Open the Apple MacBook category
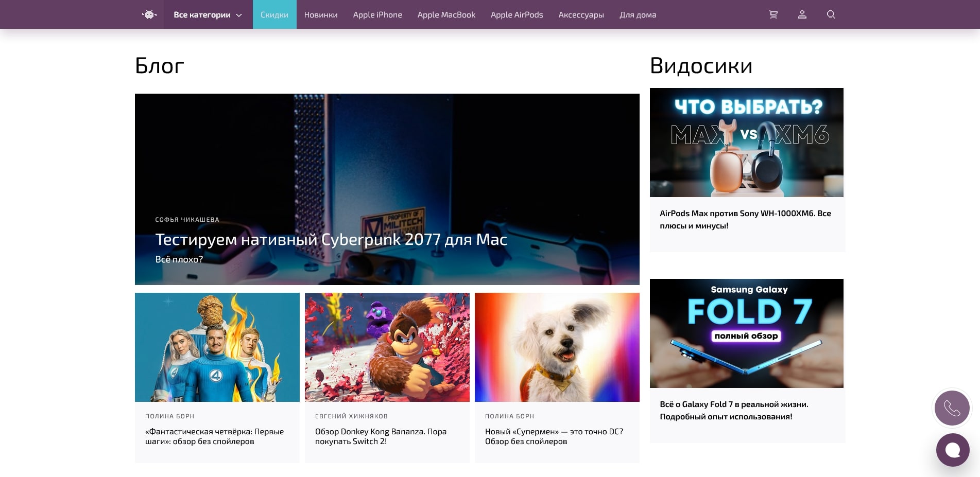The image size is (980, 477). [446, 15]
